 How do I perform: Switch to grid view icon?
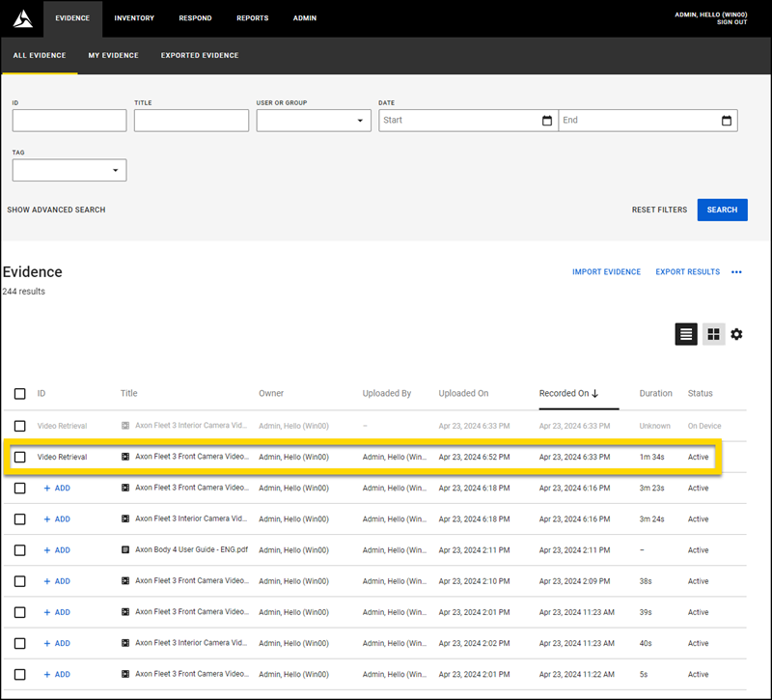click(x=713, y=334)
